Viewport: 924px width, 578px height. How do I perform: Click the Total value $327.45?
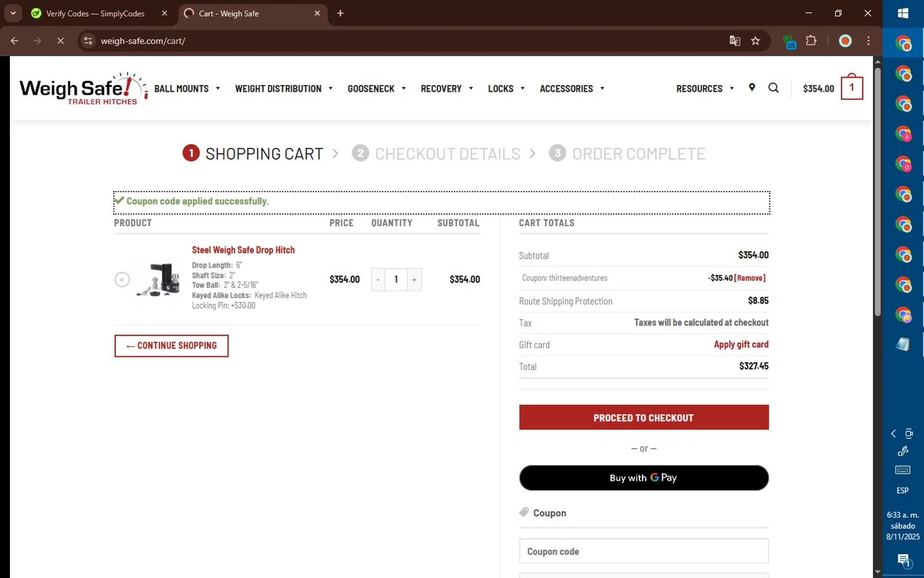coord(753,366)
